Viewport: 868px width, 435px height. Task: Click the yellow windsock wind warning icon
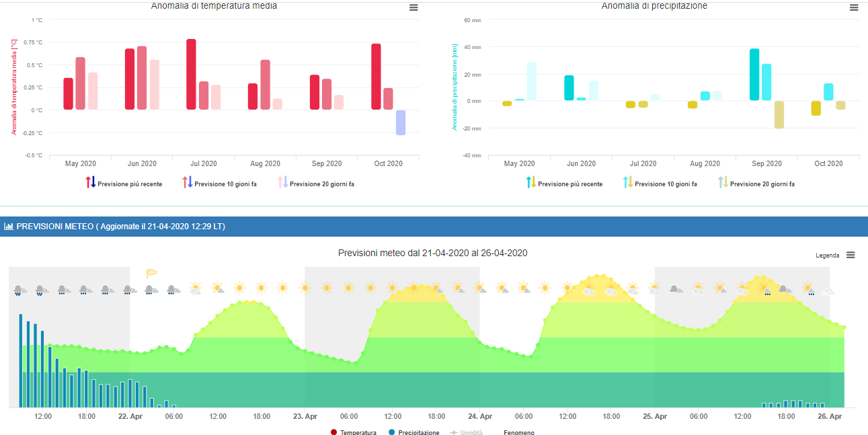coord(151,273)
